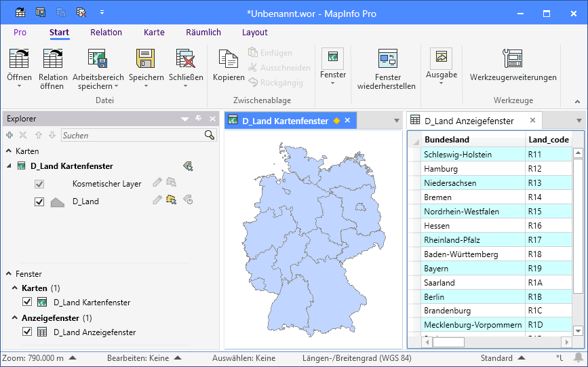Collapse the Fenster section
Image resolution: width=588 pixels, height=367 pixels.
(x=9, y=273)
